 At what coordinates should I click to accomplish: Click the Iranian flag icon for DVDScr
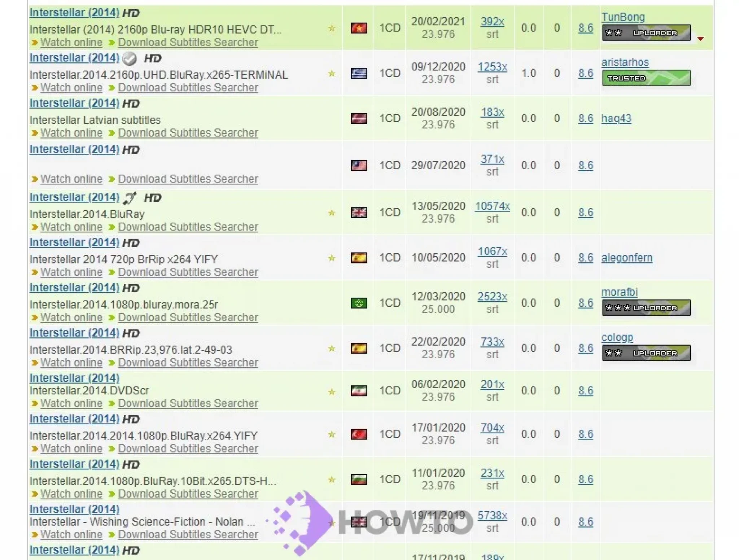(359, 391)
